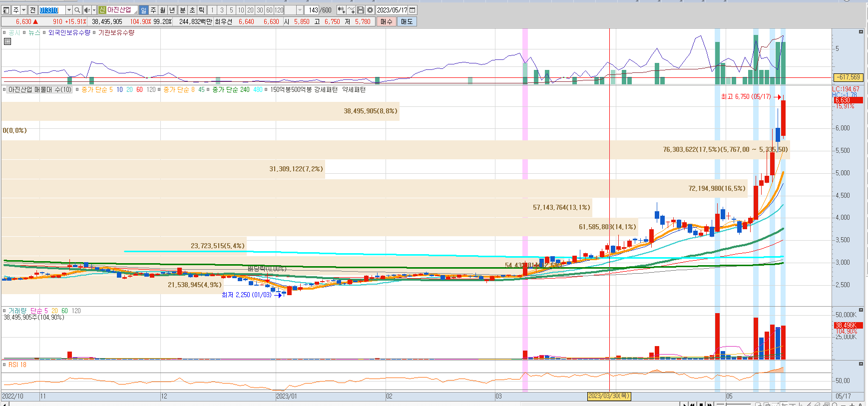Viewport: 868px width, 406px height.
Task: Select the 일 daily period tab
Action: pos(143,10)
